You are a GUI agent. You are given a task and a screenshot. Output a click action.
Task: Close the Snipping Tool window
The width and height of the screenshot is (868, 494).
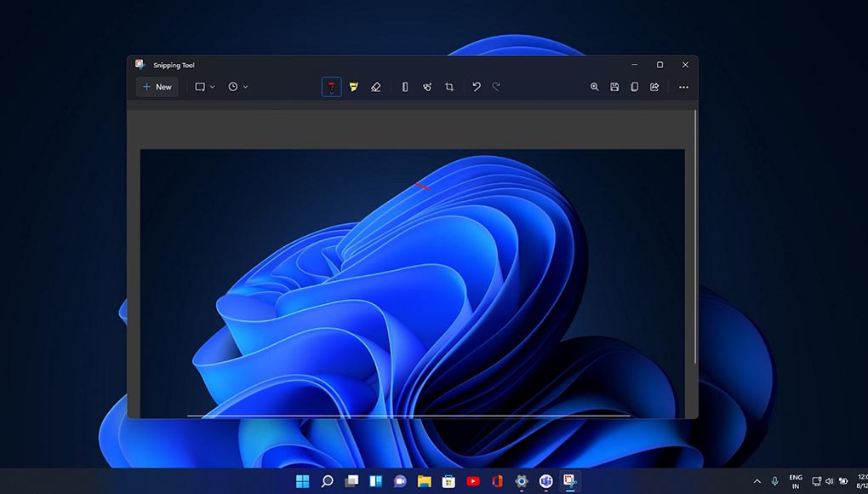click(x=685, y=65)
